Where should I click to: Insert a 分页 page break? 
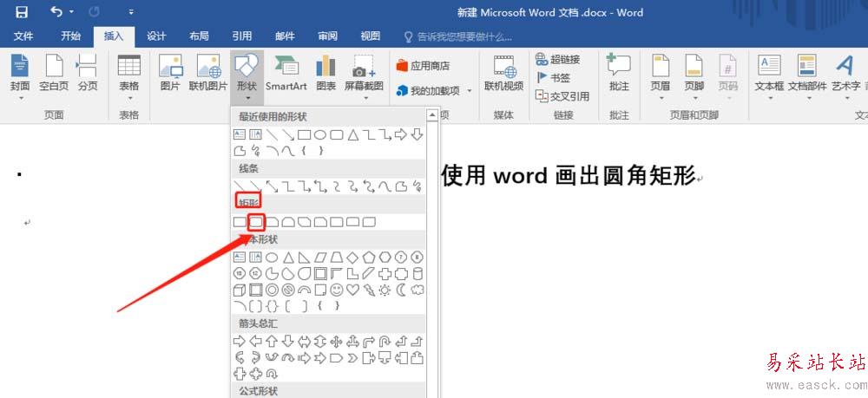click(87, 73)
